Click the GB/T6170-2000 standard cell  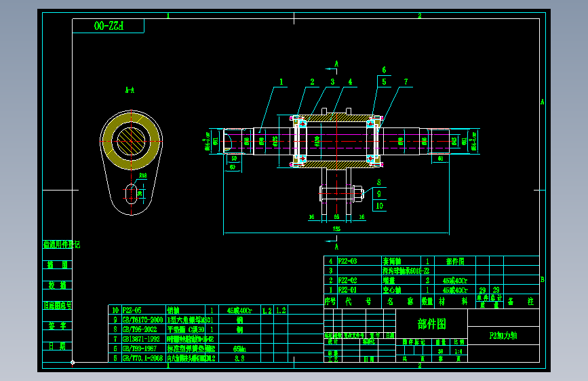point(142,320)
